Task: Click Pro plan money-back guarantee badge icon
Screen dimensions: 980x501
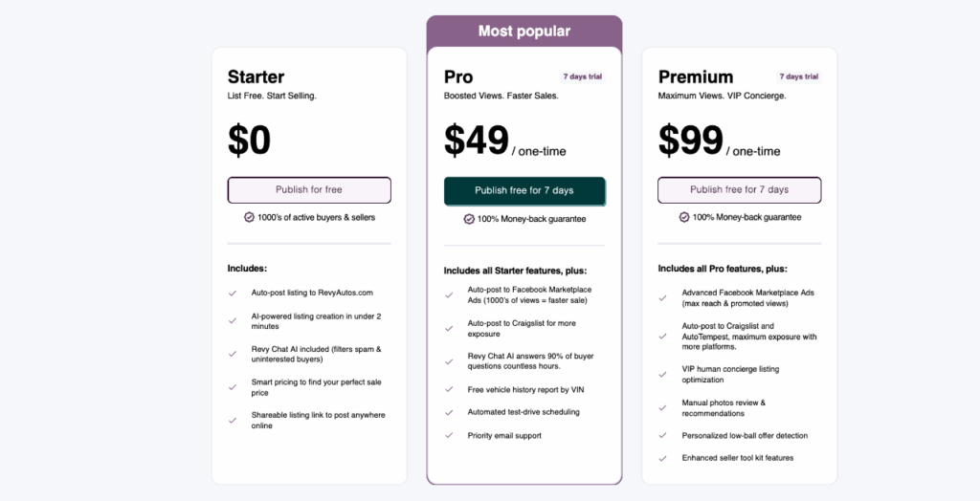Action: (469, 219)
